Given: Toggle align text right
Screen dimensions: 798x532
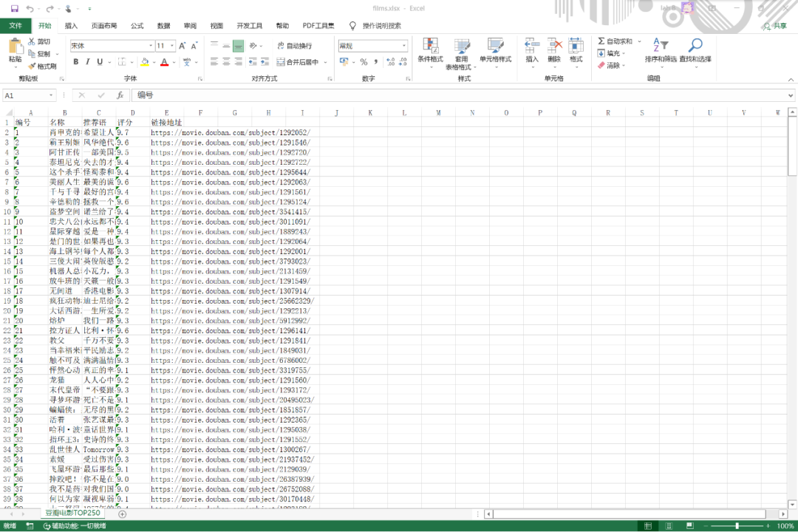Looking at the screenshot, I should (x=238, y=62).
